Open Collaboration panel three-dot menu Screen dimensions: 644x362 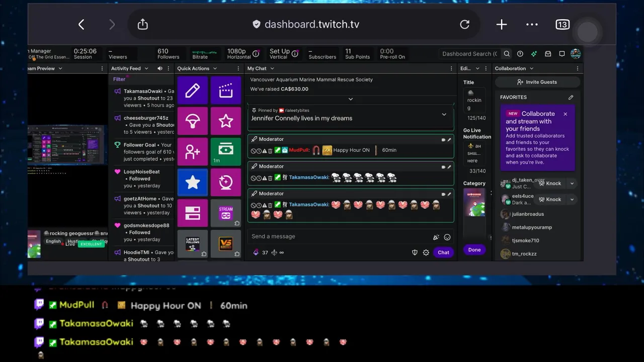[578, 68]
